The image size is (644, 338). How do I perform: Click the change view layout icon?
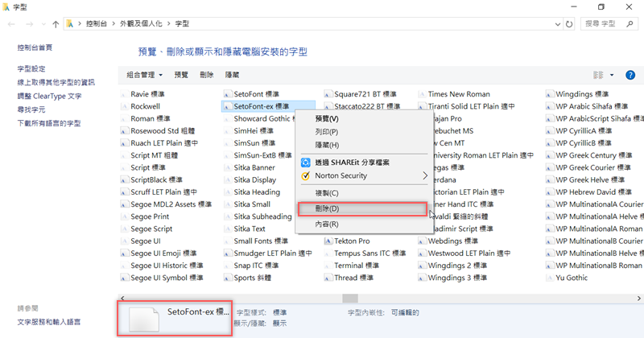[x=598, y=75]
